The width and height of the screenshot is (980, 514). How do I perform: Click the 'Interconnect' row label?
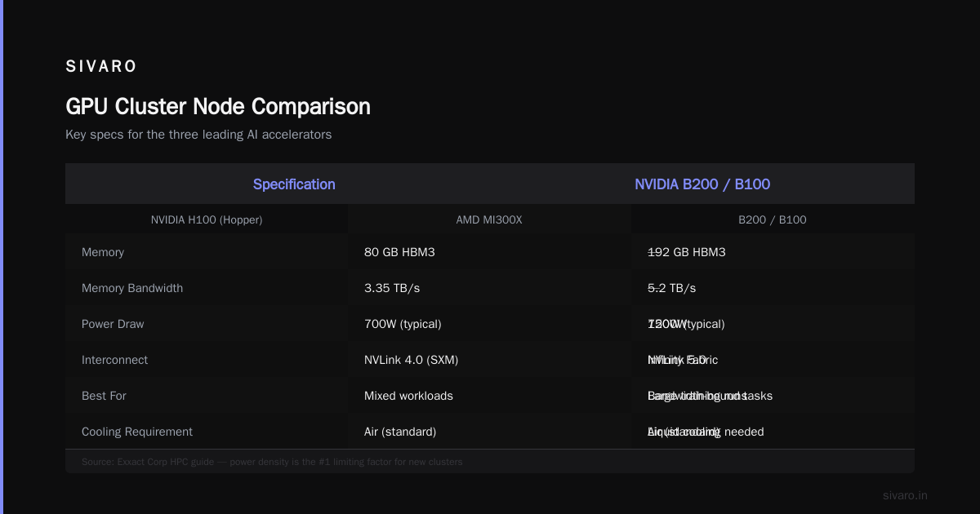[115, 360]
